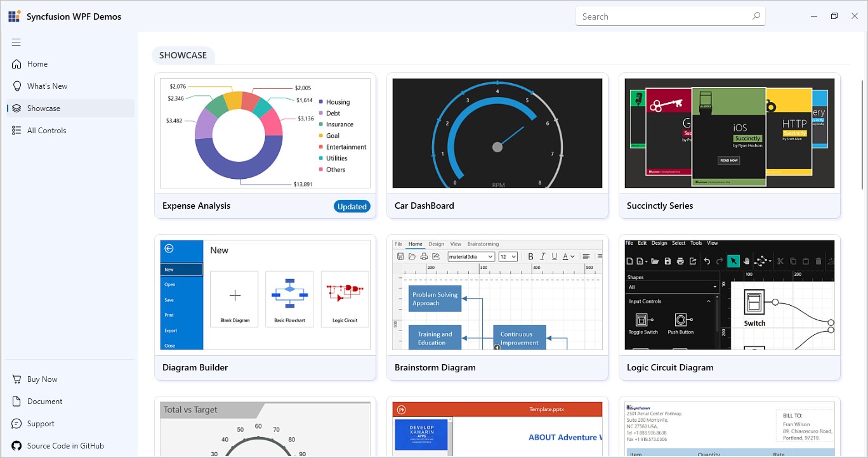The height and width of the screenshot is (458, 868).
Task: Open the Buy Now link
Action: pyautogui.click(x=43, y=379)
